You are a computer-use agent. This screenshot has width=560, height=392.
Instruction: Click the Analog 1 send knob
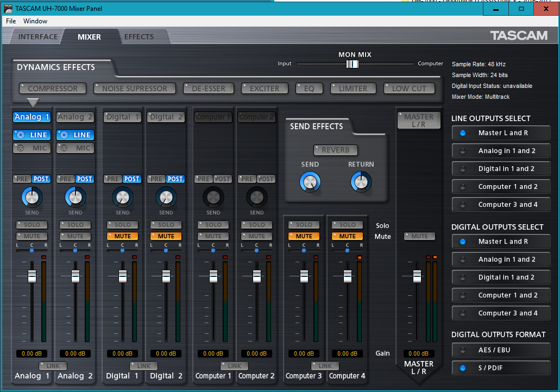(x=32, y=197)
